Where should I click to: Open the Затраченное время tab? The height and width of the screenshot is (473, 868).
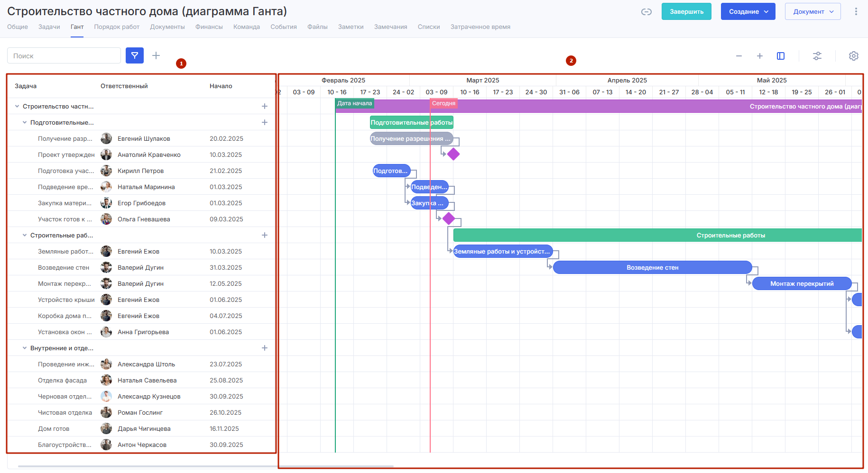pyautogui.click(x=480, y=27)
